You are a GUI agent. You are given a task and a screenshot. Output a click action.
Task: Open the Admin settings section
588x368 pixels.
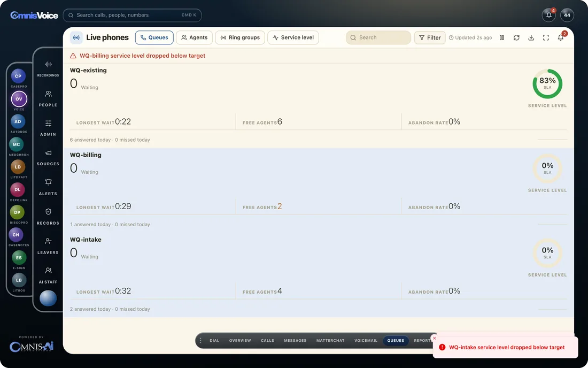[48, 128]
